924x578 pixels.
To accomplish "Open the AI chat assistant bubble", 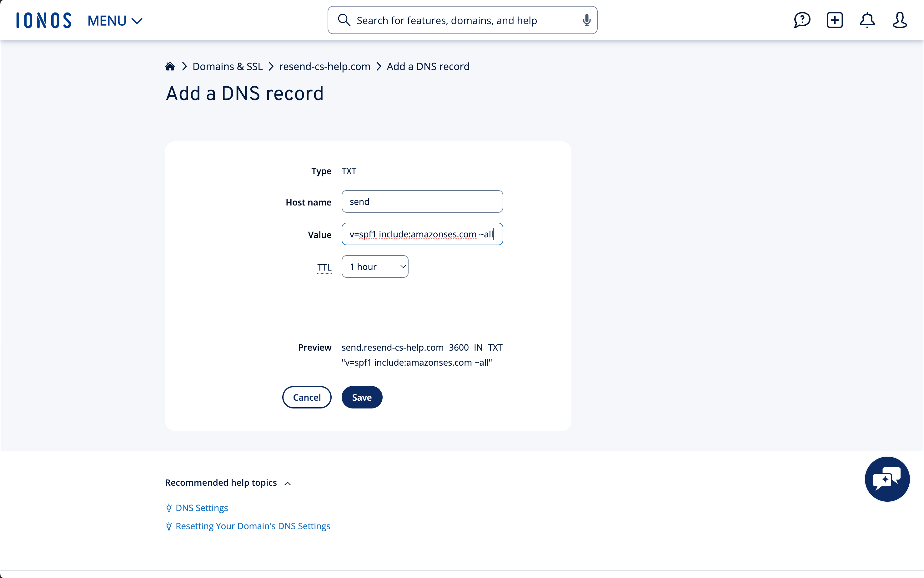I will [887, 479].
